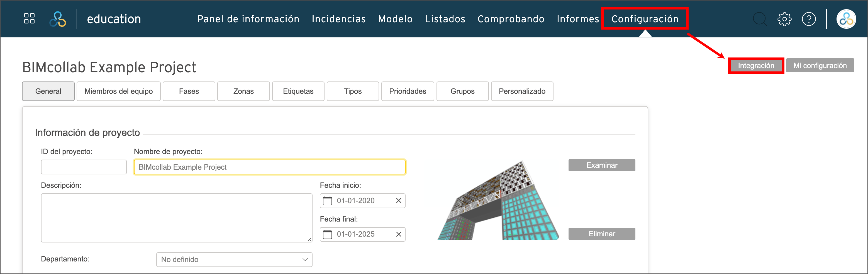Switch to the Grupos tab
Screen dimensions: 868x274
coord(463,91)
